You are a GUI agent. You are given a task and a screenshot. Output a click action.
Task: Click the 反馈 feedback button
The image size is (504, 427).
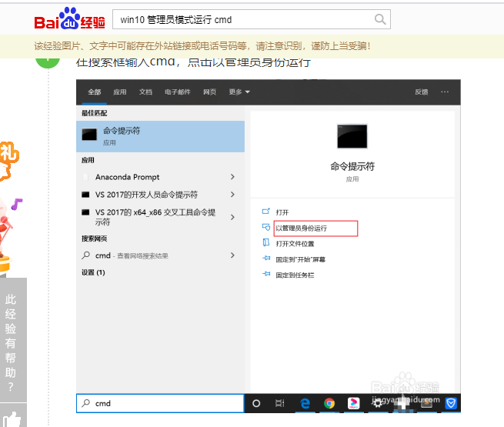coord(421,92)
